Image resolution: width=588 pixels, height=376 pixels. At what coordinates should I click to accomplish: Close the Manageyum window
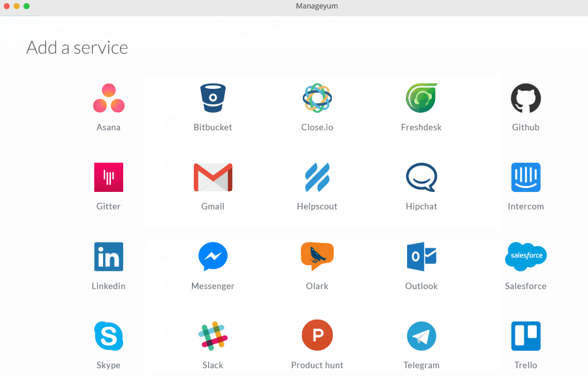click(6, 6)
